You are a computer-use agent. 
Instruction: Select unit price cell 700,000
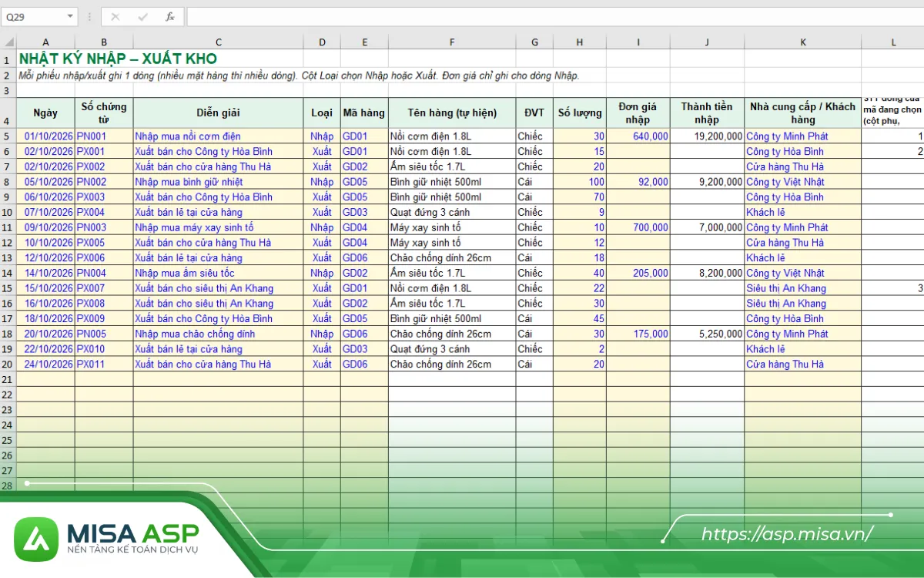[638, 227]
